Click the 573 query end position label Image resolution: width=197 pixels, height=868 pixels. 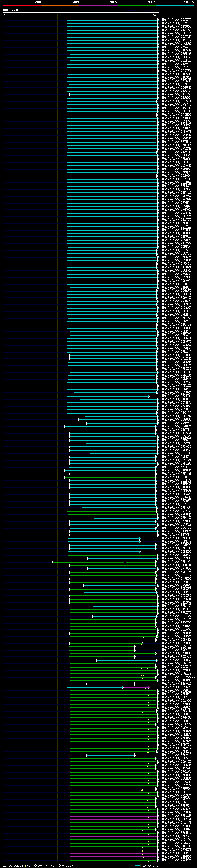click(x=155, y=15)
